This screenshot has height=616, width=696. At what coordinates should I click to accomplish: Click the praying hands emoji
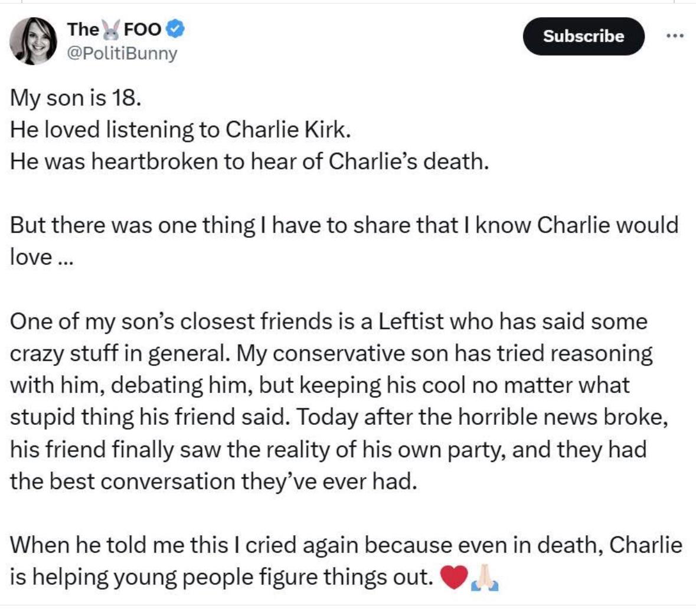[x=484, y=578]
